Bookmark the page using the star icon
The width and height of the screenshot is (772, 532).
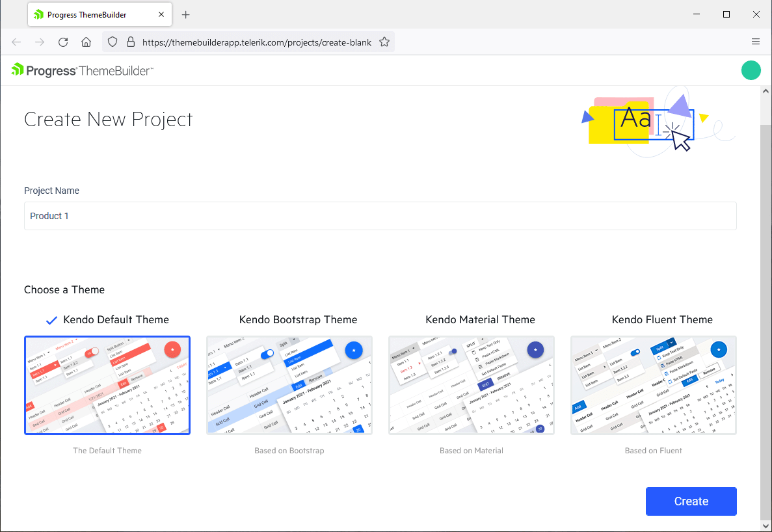(384, 41)
